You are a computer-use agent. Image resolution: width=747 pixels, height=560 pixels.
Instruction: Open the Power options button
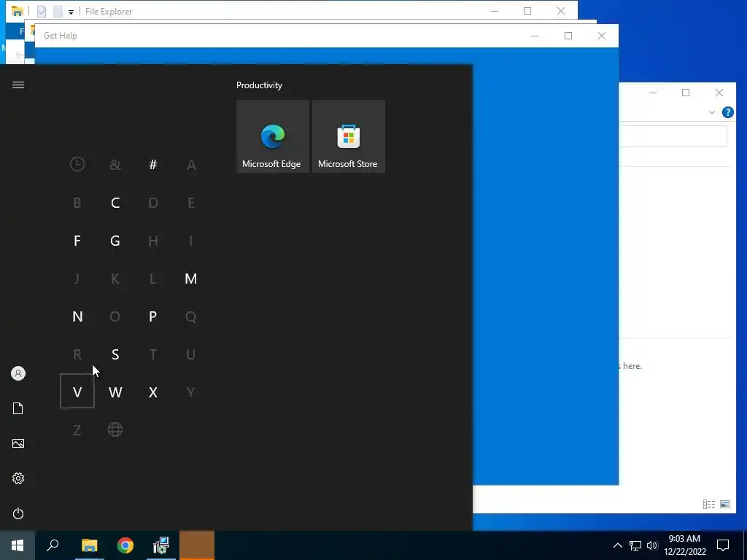(x=18, y=513)
